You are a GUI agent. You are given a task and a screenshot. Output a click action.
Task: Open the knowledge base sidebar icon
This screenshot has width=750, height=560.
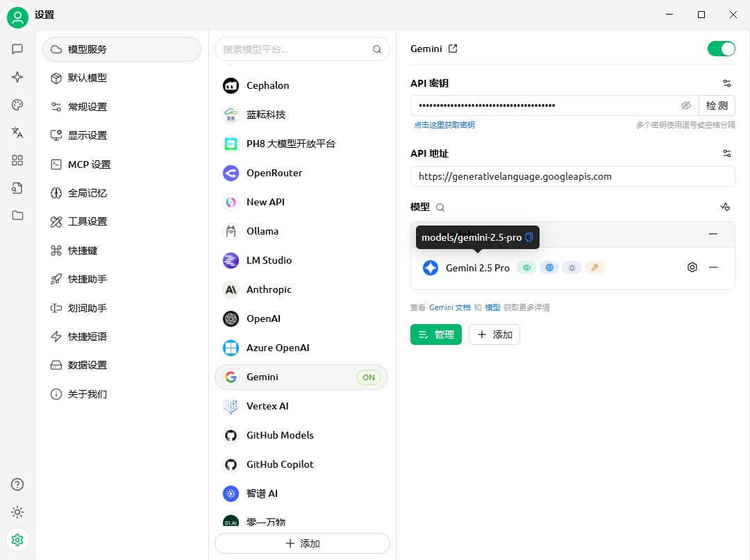(17, 188)
